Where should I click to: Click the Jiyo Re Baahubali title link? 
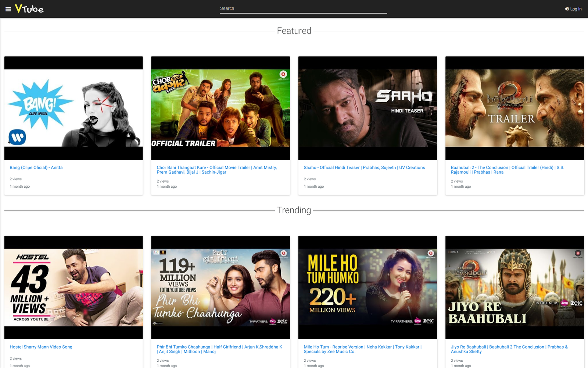pos(509,349)
